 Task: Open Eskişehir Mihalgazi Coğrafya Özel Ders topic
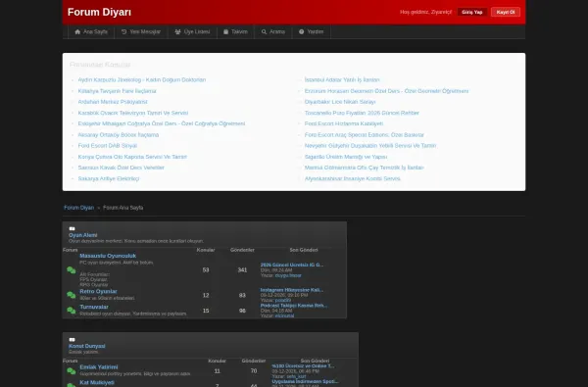(x=162, y=123)
